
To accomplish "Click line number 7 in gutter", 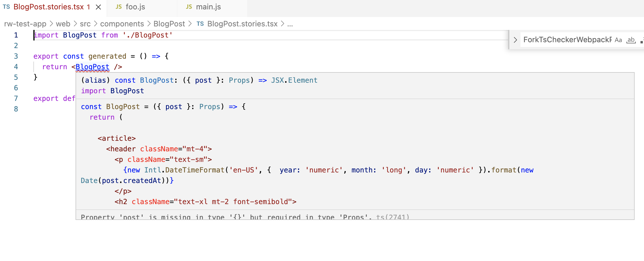I will coord(16,99).
